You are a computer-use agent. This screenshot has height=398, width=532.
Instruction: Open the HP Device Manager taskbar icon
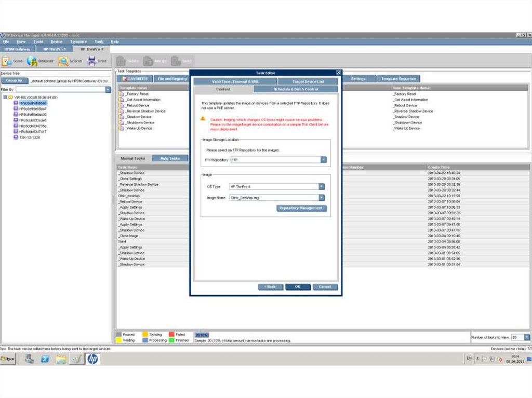92,359
